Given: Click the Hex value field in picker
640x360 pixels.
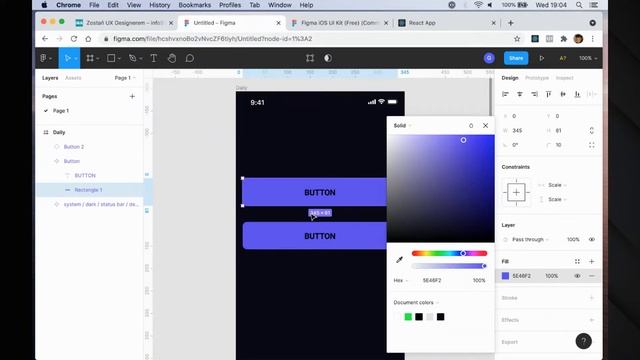Looking at the screenshot, I should (x=432, y=280).
